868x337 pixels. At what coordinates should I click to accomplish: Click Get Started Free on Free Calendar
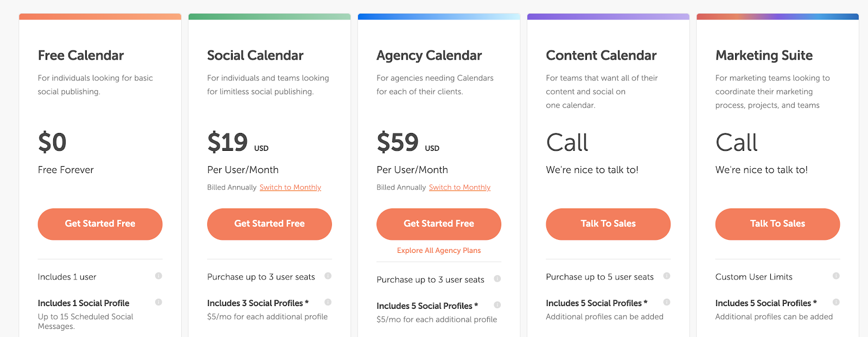tap(100, 224)
